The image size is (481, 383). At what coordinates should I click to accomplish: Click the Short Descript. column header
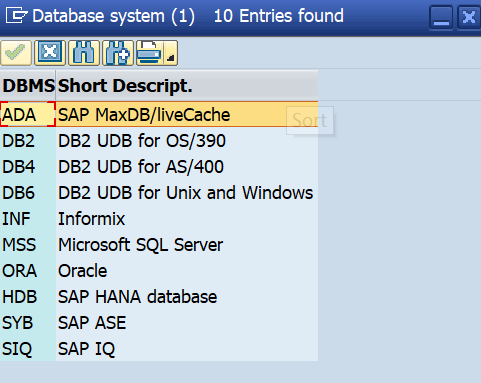click(187, 86)
